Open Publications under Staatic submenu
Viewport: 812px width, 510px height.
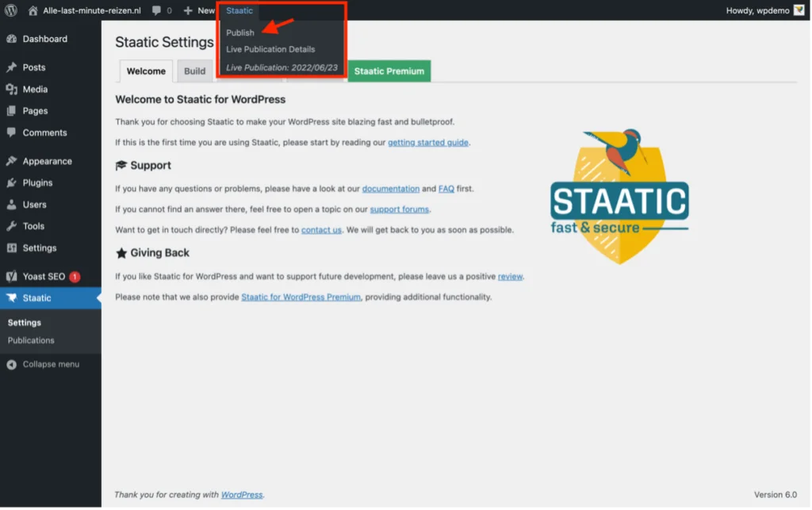click(31, 341)
